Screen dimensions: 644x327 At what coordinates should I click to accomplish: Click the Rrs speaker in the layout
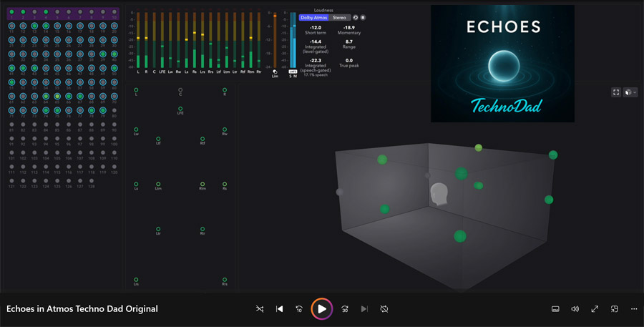(225, 280)
